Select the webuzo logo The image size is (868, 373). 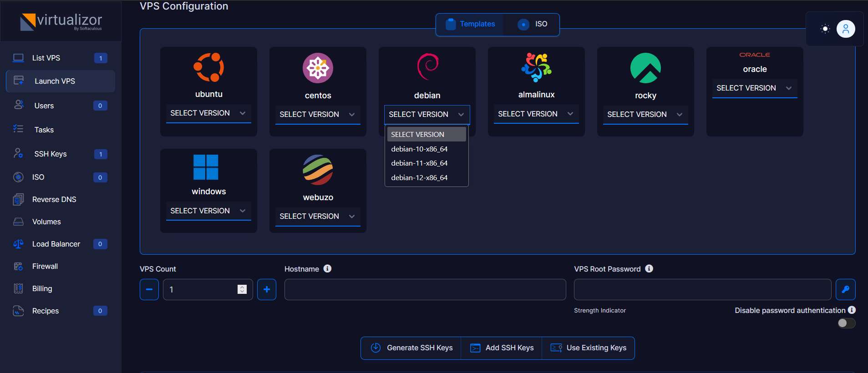pyautogui.click(x=318, y=170)
